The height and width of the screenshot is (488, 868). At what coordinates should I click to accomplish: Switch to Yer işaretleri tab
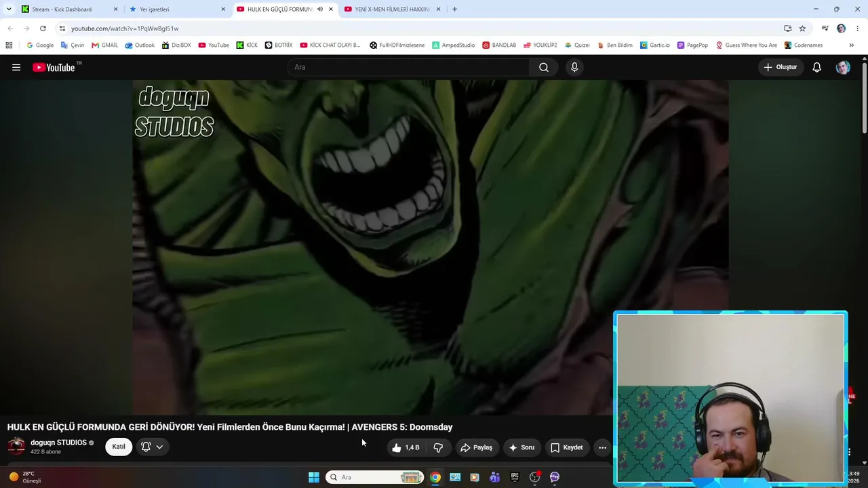pyautogui.click(x=178, y=9)
